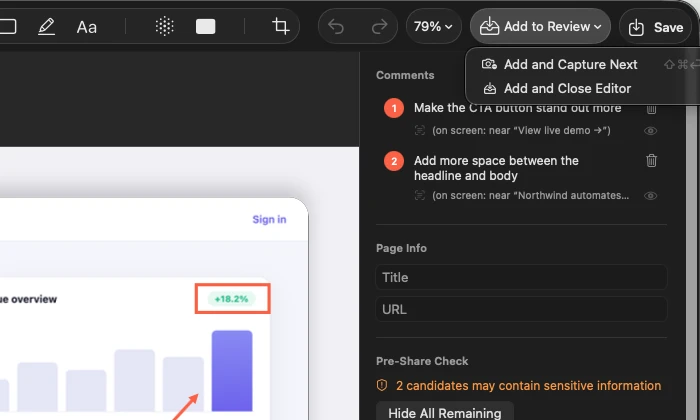The image size is (700, 420).
Task: Click the Save button
Action: point(655,27)
